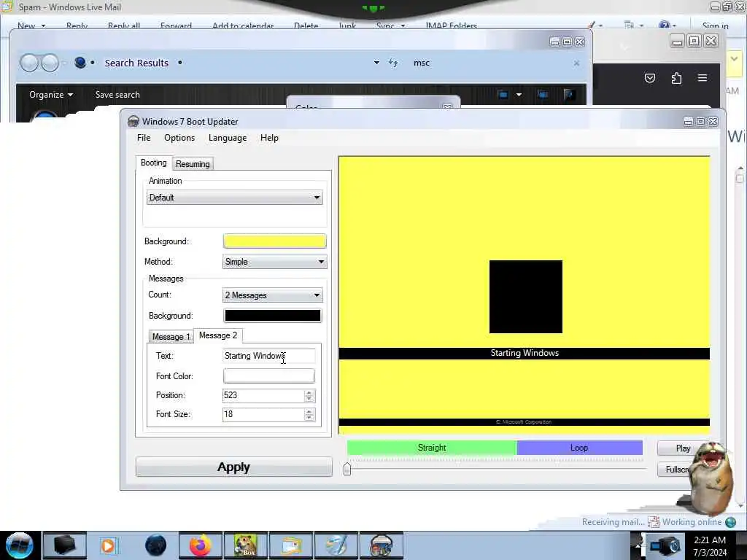Switch to the Message 1 tab
The image size is (747, 560).
click(171, 336)
